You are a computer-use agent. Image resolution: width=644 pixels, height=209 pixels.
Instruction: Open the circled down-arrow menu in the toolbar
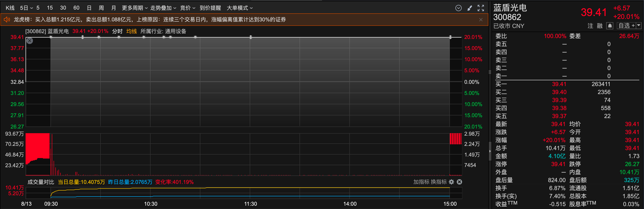click(x=458, y=8)
